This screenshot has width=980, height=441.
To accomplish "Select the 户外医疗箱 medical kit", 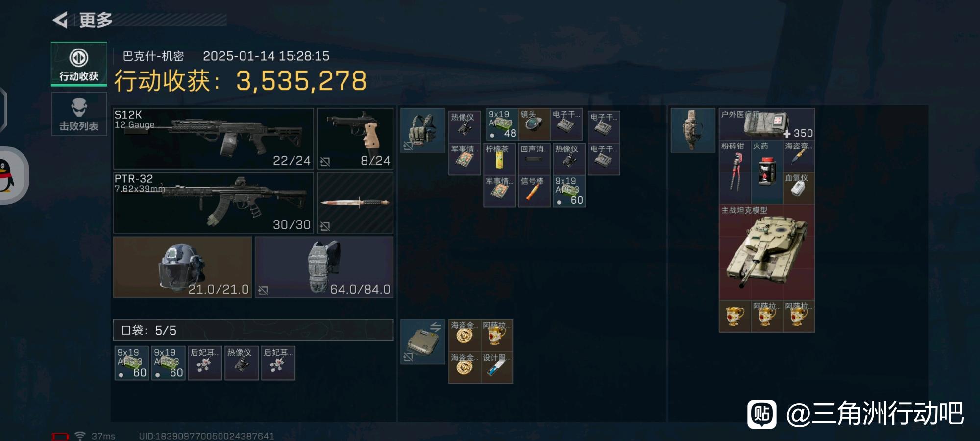I will [x=767, y=124].
